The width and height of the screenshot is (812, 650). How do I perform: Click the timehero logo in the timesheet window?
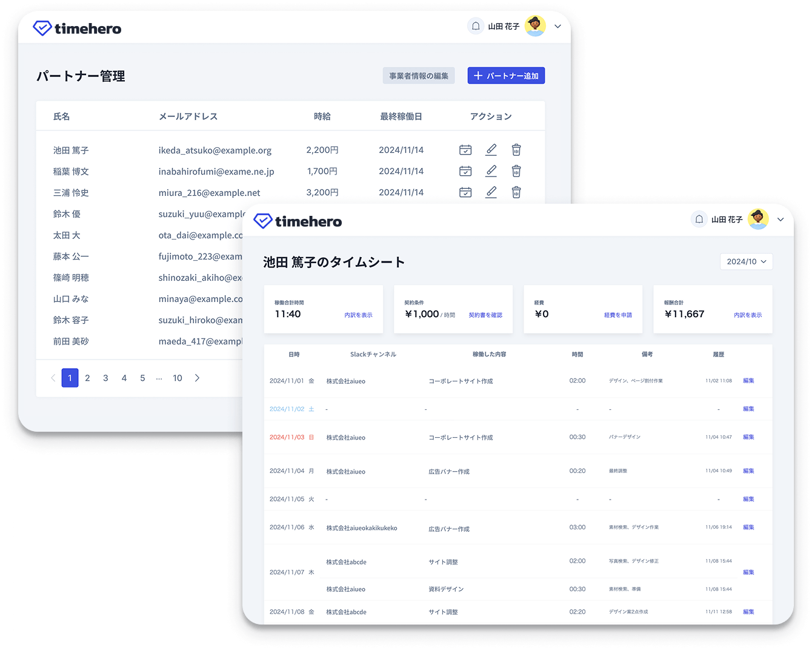pyautogui.click(x=298, y=221)
